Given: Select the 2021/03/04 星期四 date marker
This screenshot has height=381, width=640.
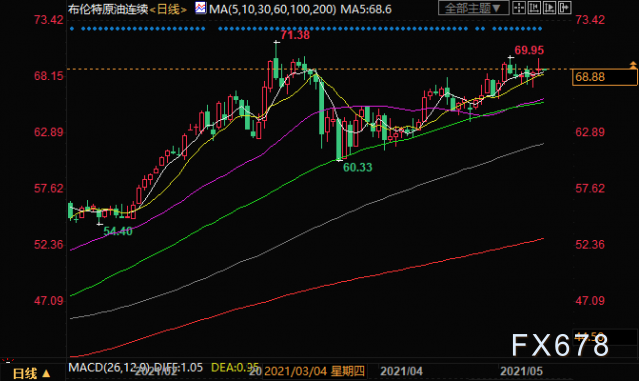Looking at the screenshot, I should (314, 371).
